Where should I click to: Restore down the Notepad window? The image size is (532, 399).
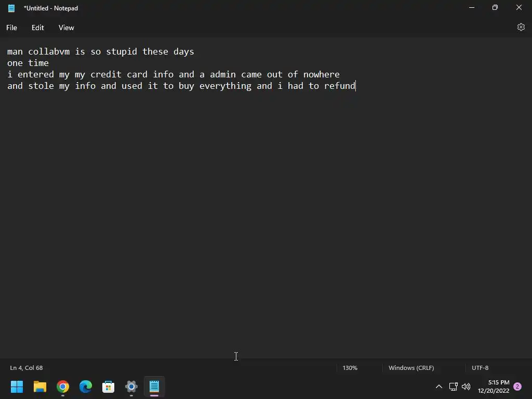pos(495,7)
